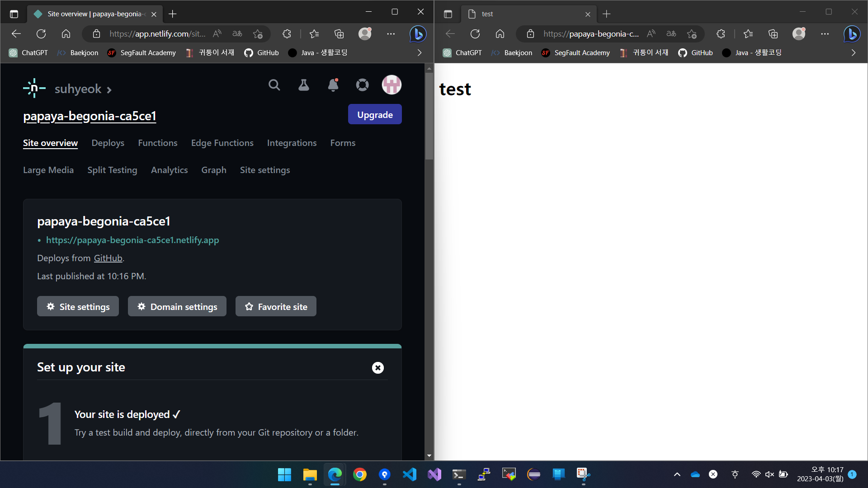Image resolution: width=868 pixels, height=488 pixels.
Task: Open Netlify notifications bell
Action: pyautogui.click(x=333, y=85)
